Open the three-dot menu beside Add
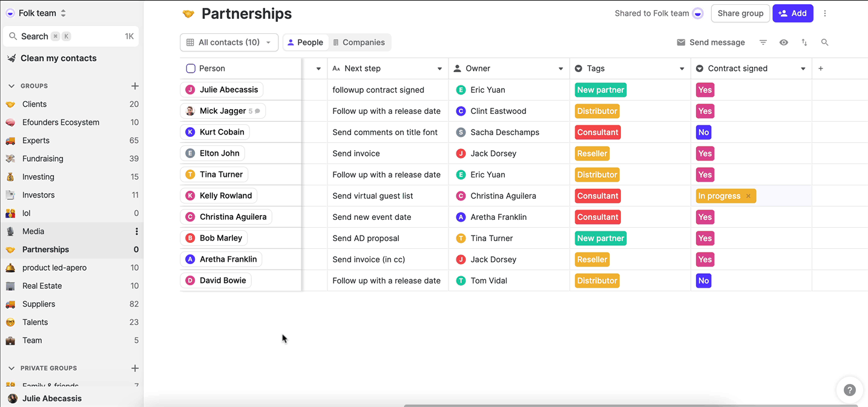Image resolution: width=868 pixels, height=407 pixels. pos(825,13)
